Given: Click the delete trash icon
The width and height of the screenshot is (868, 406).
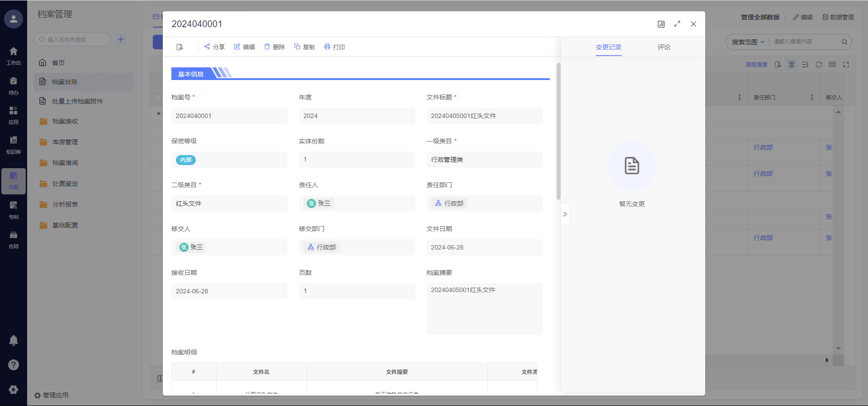Looking at the screenshot, I should tap(267, 47).
